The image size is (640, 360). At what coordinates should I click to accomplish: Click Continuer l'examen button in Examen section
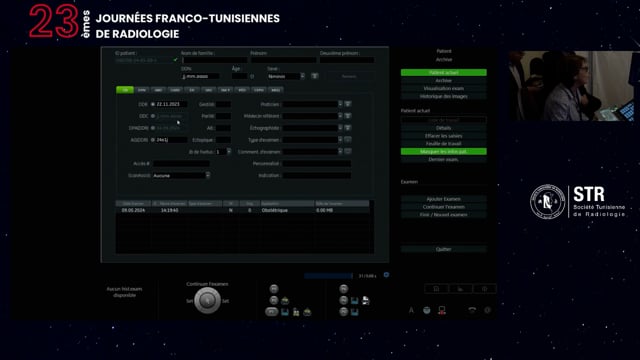[444, 207]
